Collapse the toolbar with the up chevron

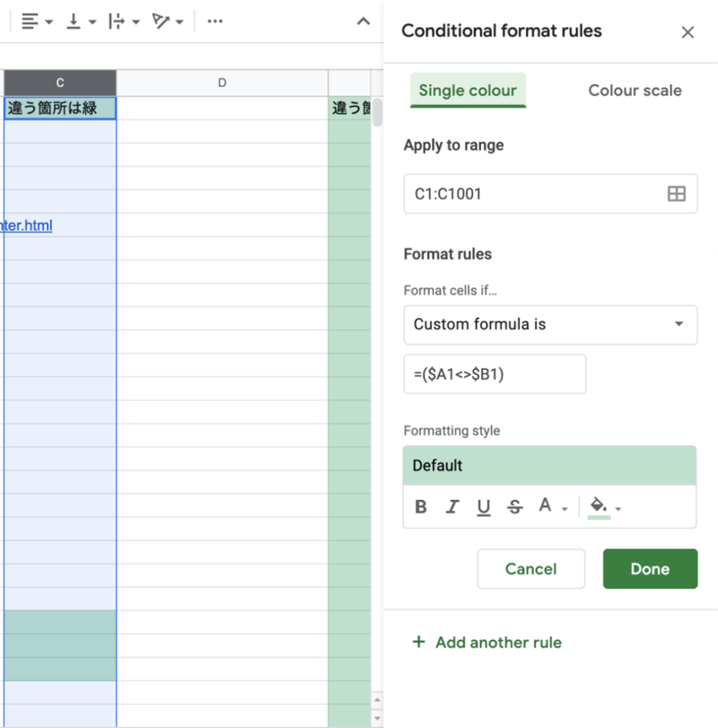[x=363, y=21]
